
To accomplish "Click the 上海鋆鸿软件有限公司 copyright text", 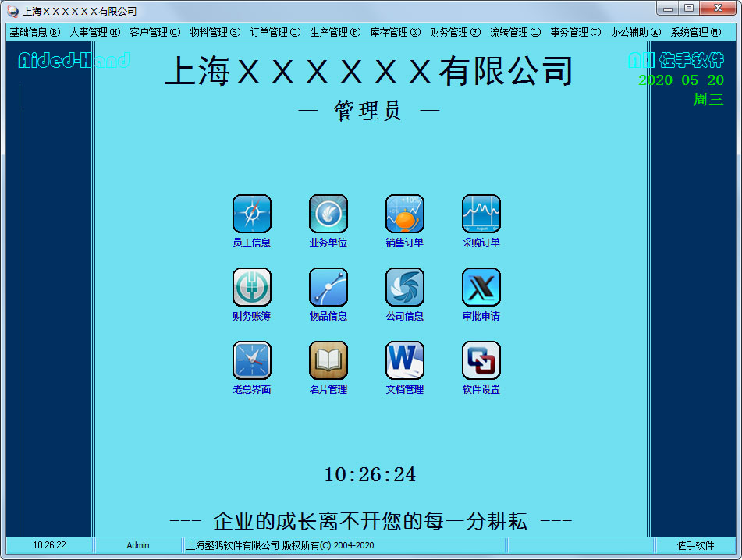I will 279,545.
